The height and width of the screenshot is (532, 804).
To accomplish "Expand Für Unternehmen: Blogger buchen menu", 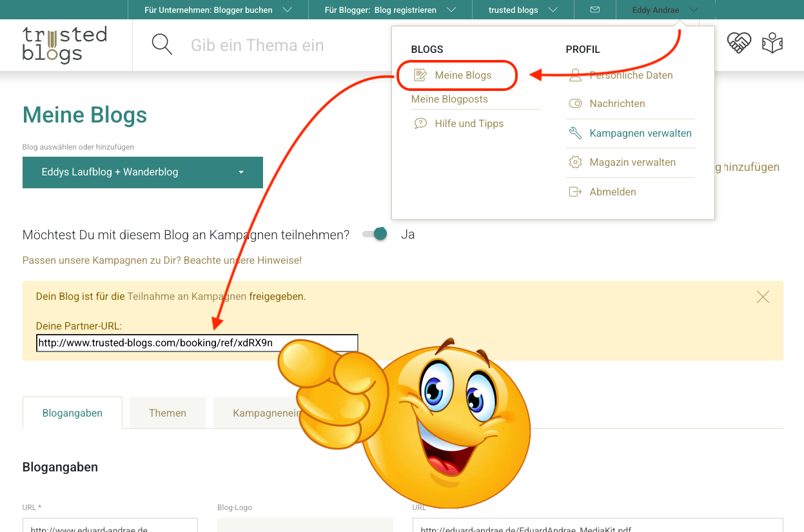I will coord(217,10).
